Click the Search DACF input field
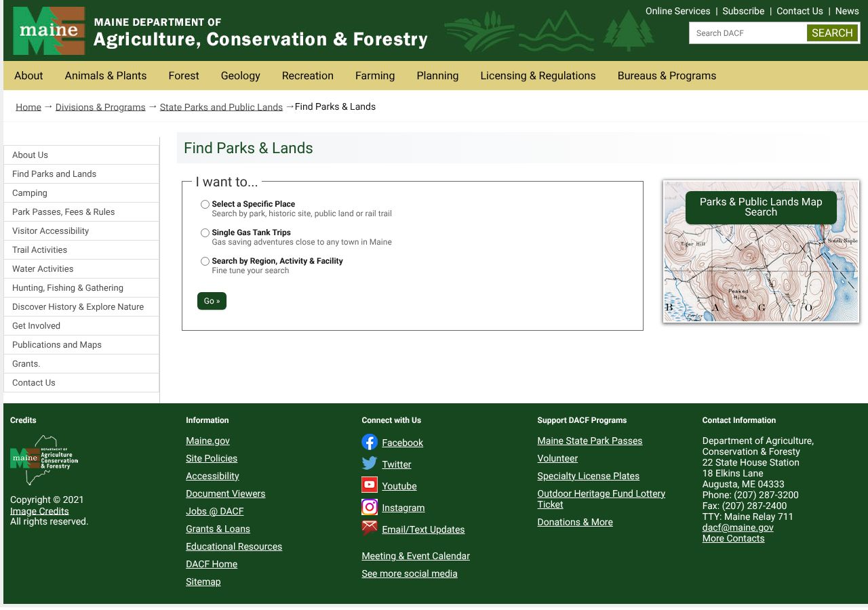This screenshot has height=610, width=868. pyautogui.click(x=749, y=33)
